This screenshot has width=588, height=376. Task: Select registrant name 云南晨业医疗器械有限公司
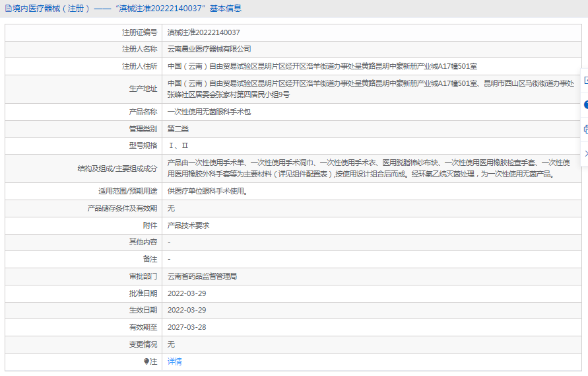pos(209,49)
